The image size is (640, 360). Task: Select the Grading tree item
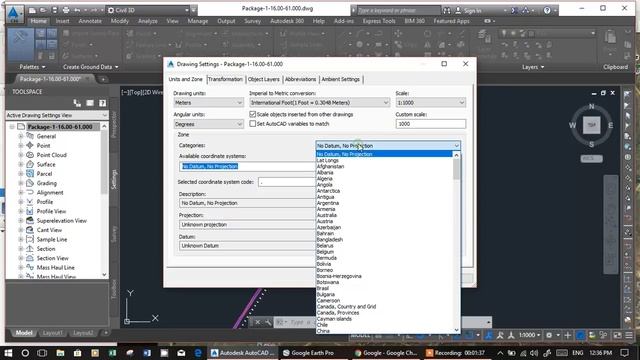[47, 183]
